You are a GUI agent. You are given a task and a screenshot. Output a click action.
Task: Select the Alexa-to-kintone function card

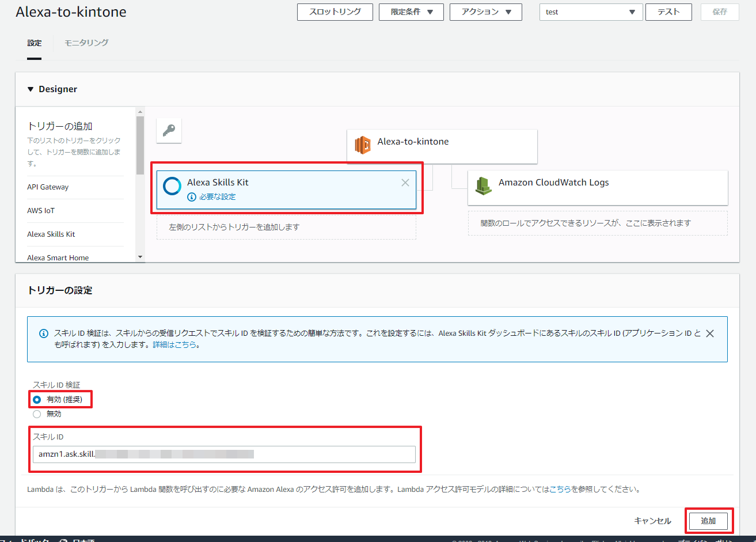click(442, 146)
